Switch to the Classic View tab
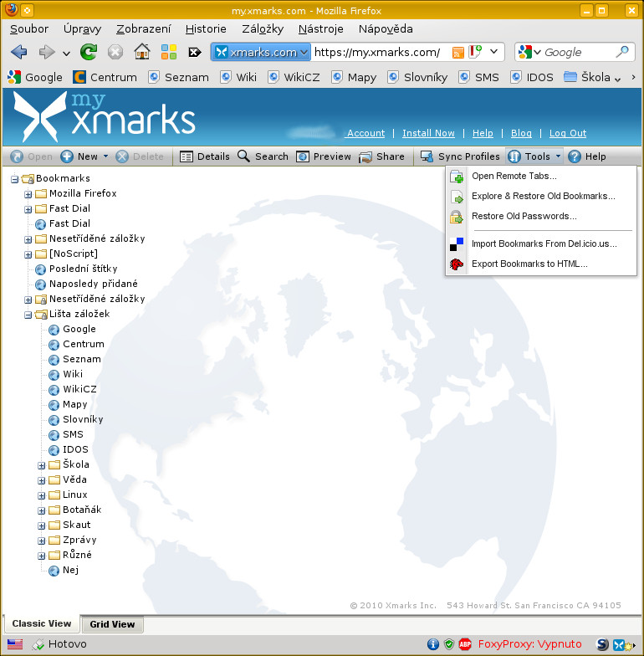This screenshot has width=644, height=656. [42, 623]
